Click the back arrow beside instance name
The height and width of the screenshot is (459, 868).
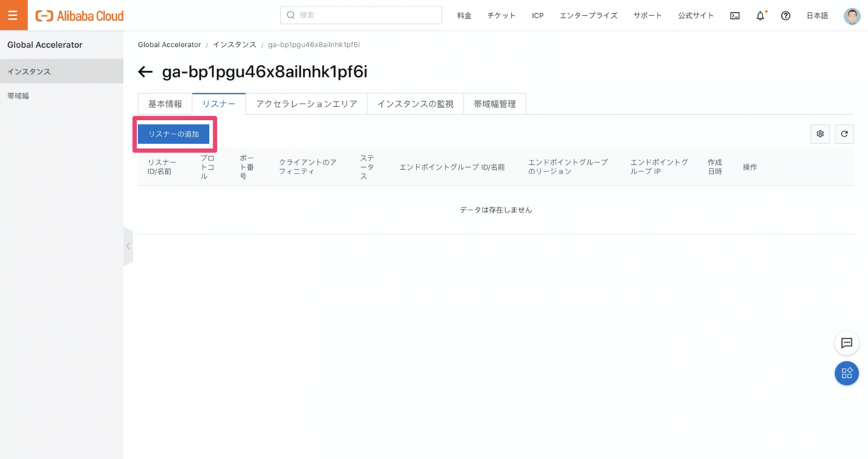145,72
